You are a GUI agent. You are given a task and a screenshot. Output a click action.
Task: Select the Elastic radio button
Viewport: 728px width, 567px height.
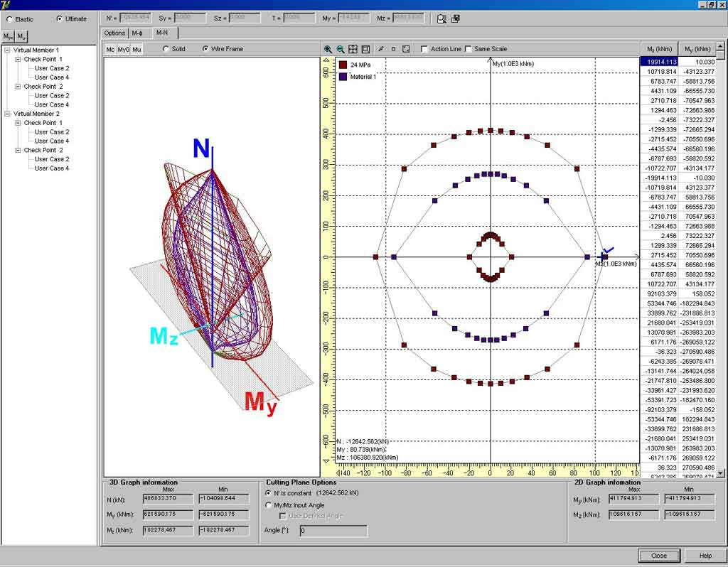[x=9, y=19]
